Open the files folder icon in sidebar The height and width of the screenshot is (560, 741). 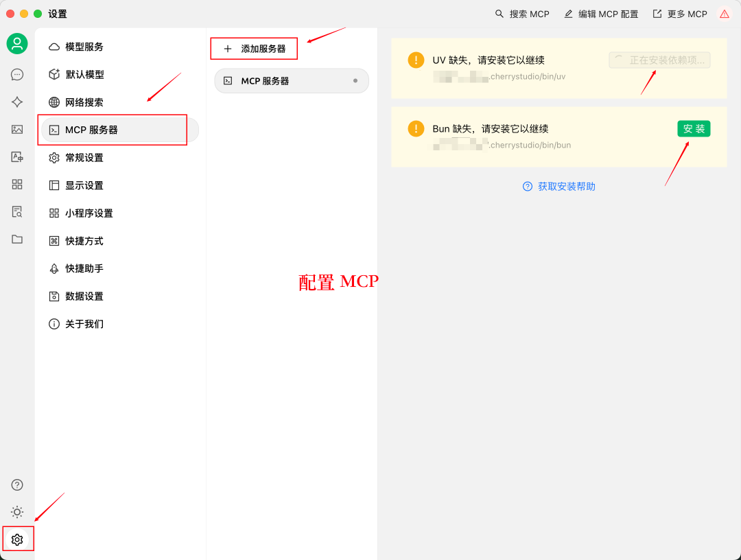(17, 239)
